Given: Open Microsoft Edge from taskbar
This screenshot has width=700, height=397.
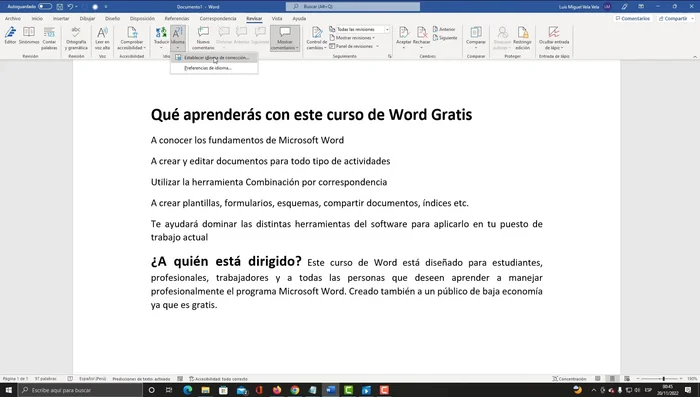Looking at the screenshot, I should 188,390.
